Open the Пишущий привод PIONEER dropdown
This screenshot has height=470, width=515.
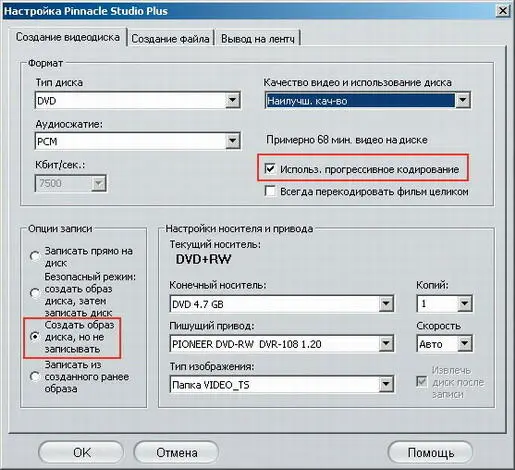click(x=282, y=344)
